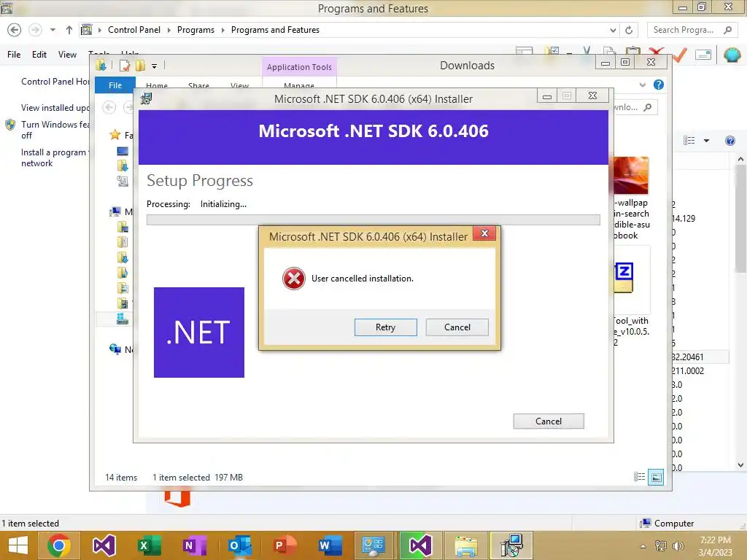This screenshot has width=747, height=560.
Task: Open the Edit menu in Programs and Features
Action: point(39,54)
